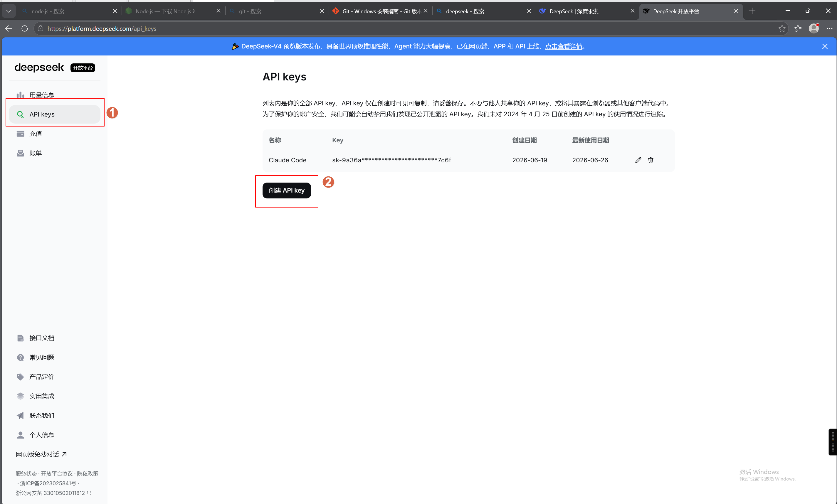Open the 开放平台协议 footer link
This screenshot has width=837, height=504.
tap(57, 473)
